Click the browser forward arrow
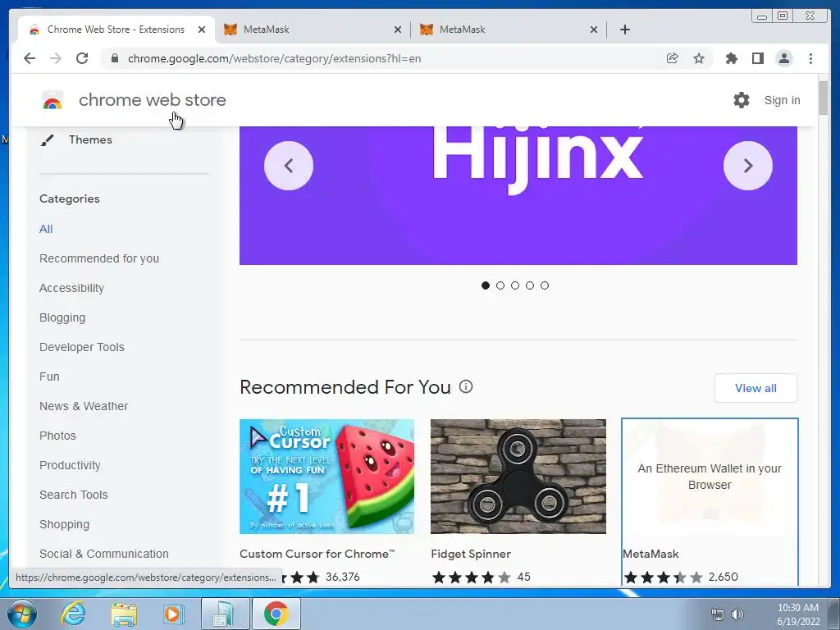Screen dimensions: 840x630 coord(56,58)
